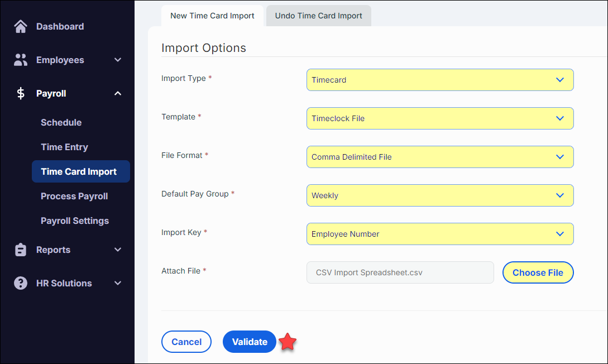The width and height of the screenshot is (608, 364).
Task: Click the Choose File button
Action: pyautogui.click(x=538, y=272)
